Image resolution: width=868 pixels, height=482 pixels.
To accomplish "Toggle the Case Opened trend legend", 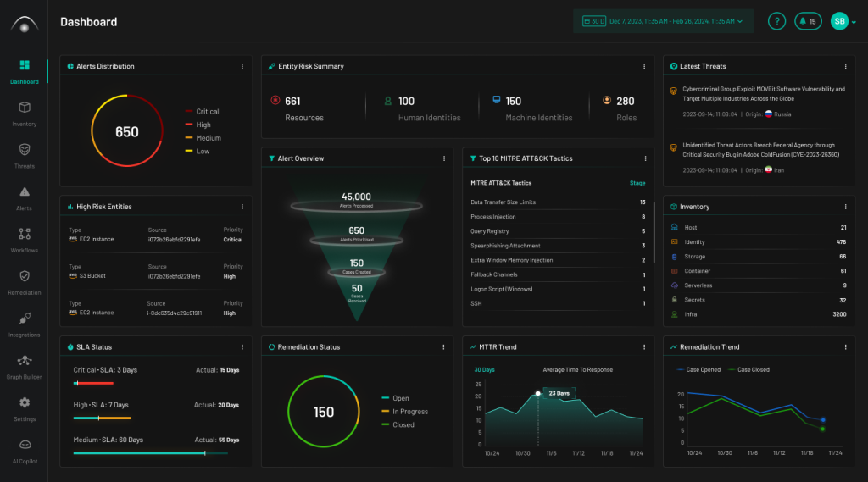I will [x=698, y=369].
